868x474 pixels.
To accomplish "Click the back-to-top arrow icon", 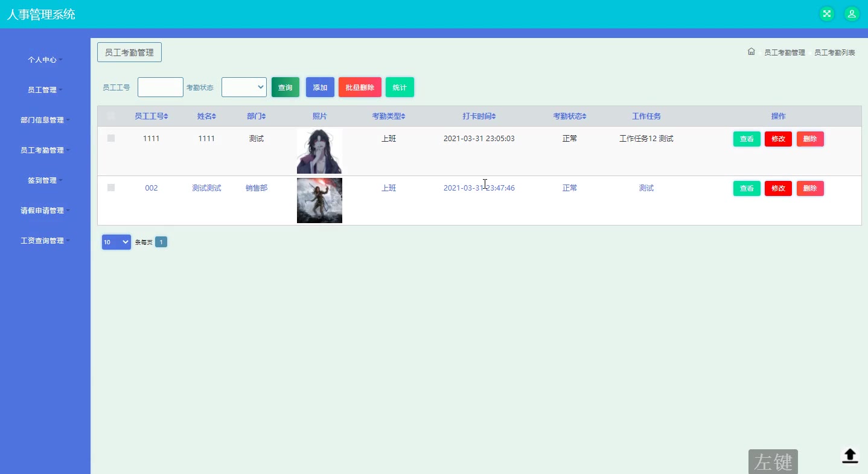I will pos(850,455).
